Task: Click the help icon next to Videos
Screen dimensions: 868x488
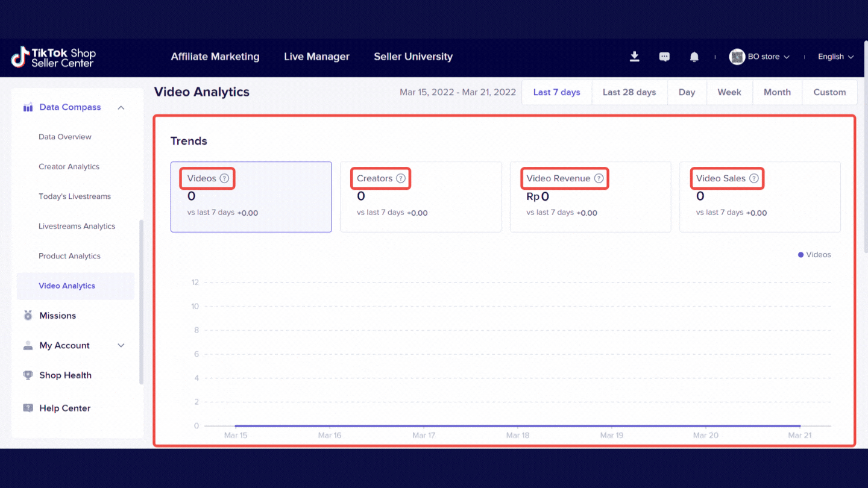Action: pyautogui.click(x=224, y=178)
